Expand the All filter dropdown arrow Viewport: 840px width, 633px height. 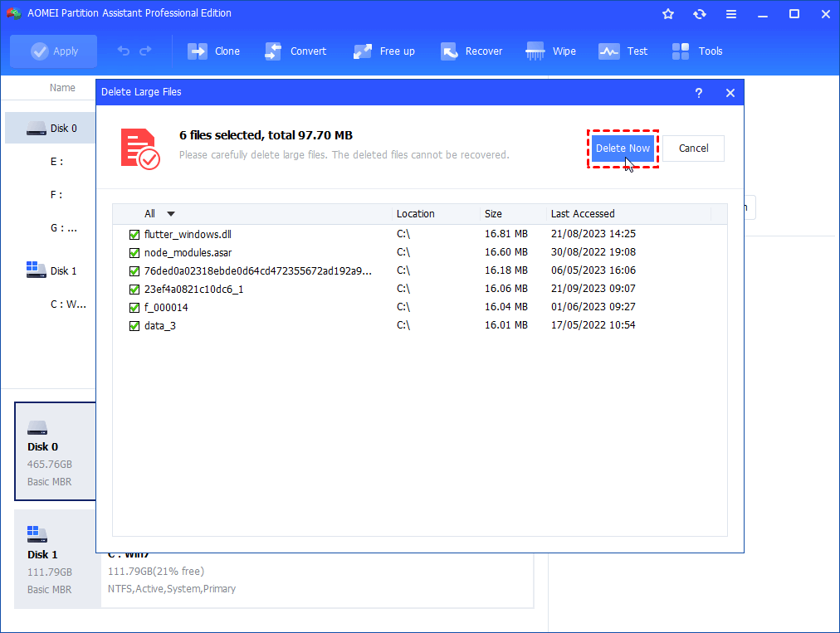pos(171,214)
